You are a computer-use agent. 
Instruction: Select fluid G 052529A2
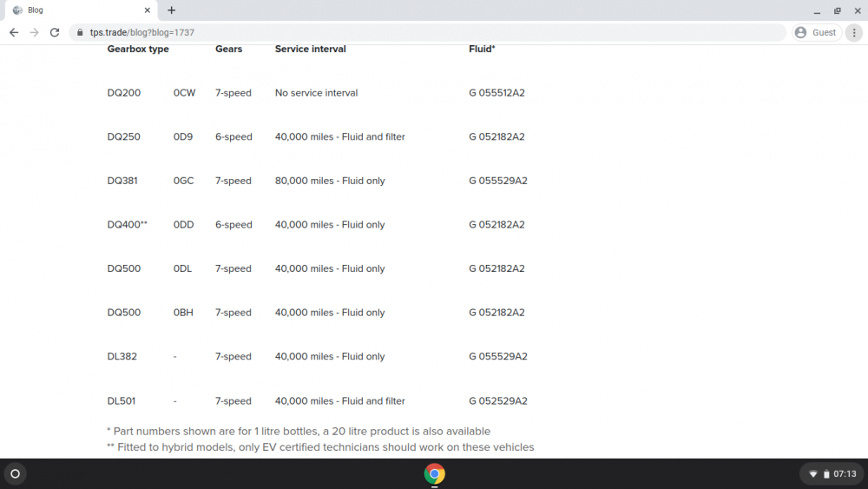[498, 401]
